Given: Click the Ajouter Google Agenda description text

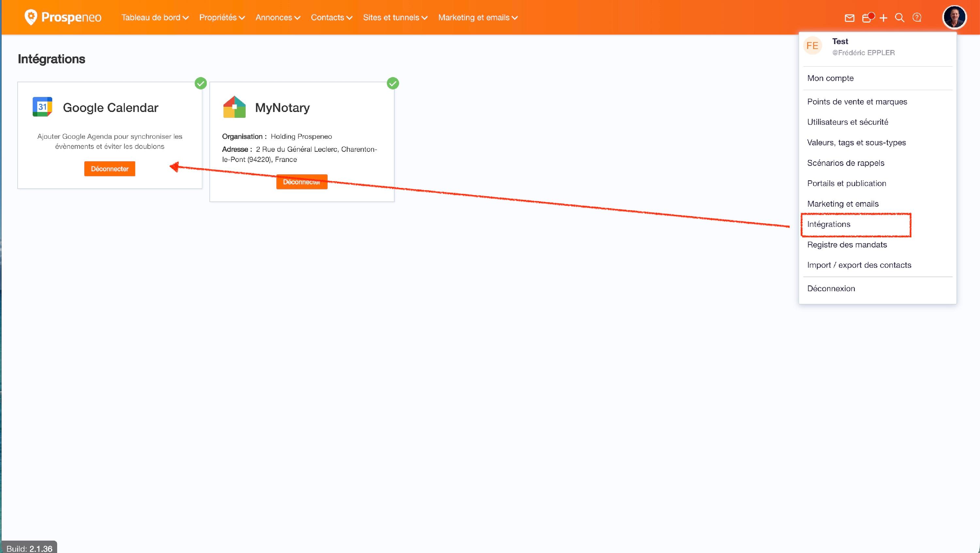Looking at the screenshot, I should [109, 141].
